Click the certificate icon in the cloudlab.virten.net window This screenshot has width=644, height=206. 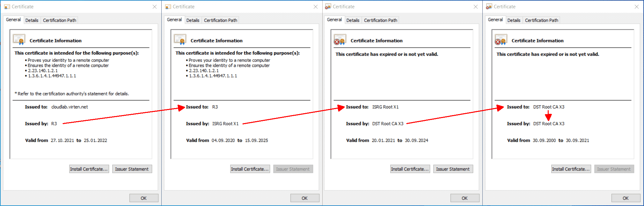point(19,40)
